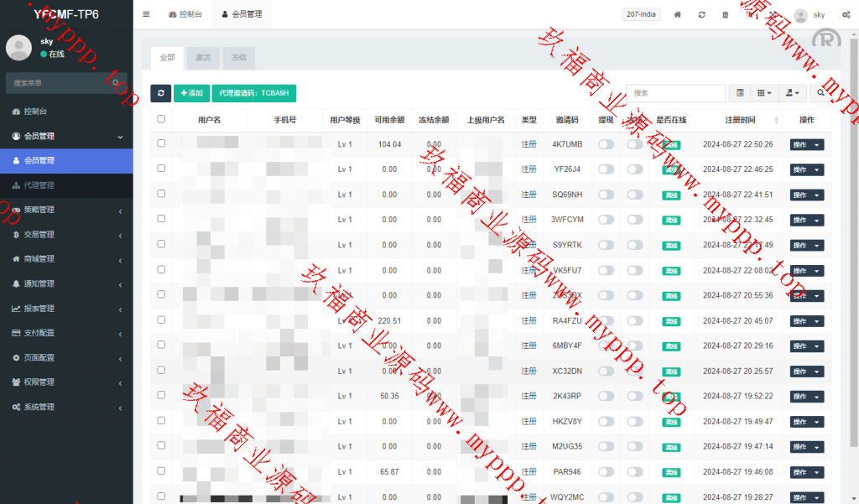
Task: Click the 搜索 input above the table
Action: point(675,93)
